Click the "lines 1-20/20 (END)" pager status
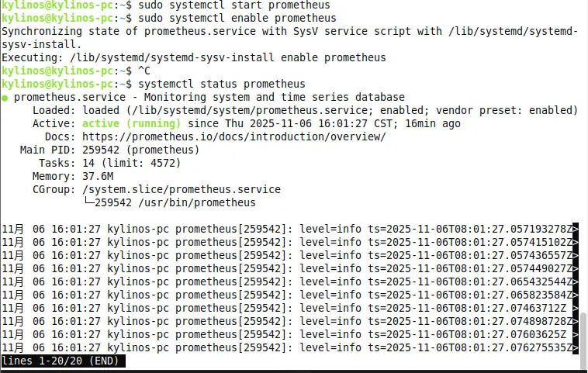588x373 pixels. pos(63,361)
